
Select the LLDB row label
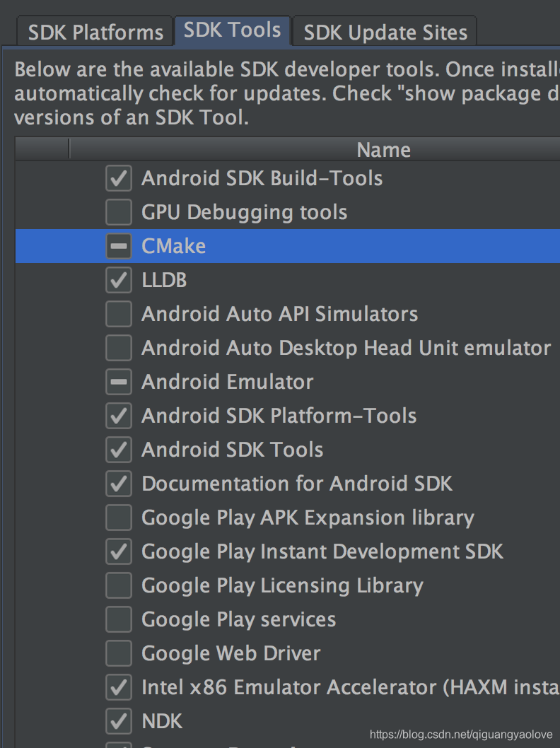click(164, 280)
